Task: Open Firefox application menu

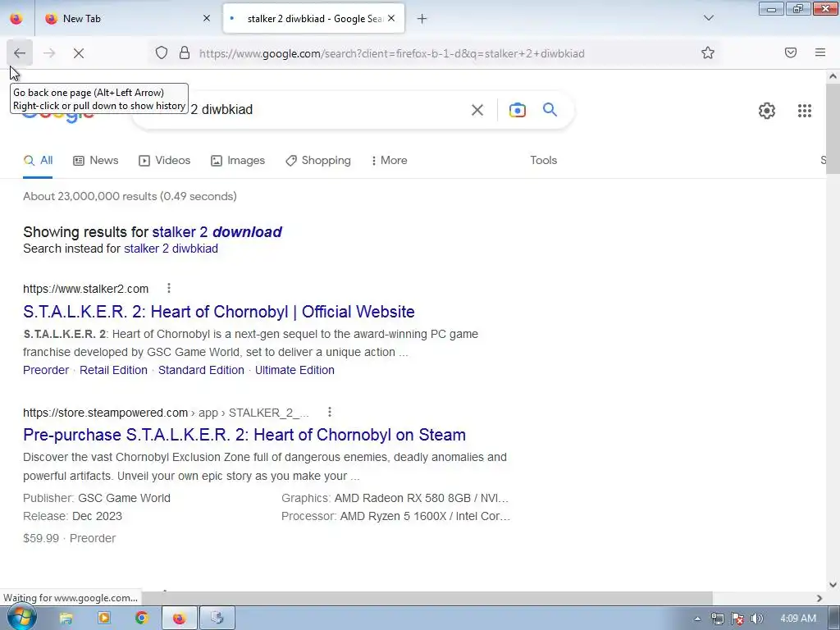Action: pos(820,52)
